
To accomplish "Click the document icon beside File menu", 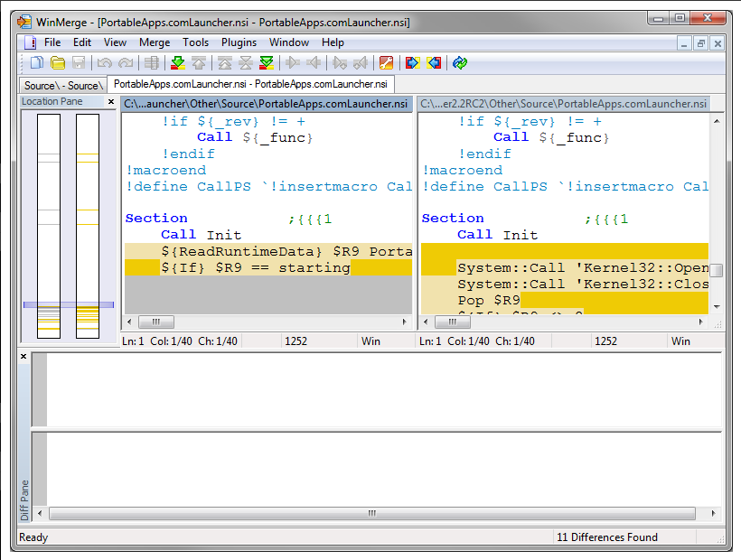I will click(30, 42).
